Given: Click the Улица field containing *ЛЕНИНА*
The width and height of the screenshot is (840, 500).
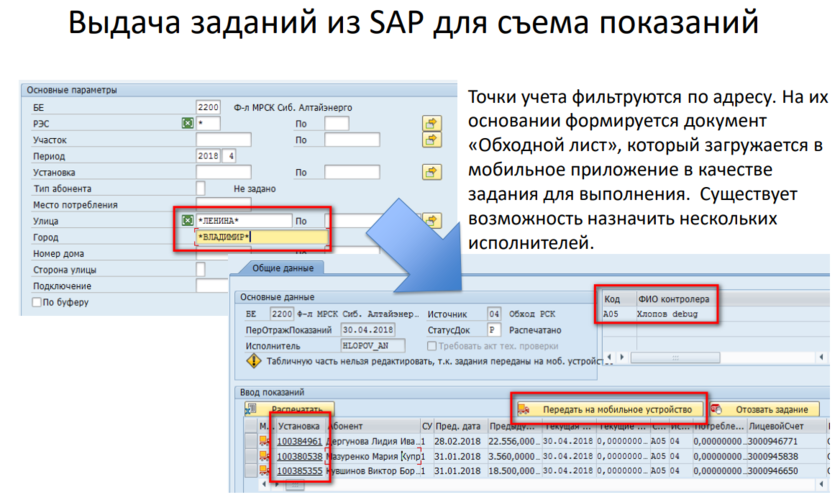Looking at the screenshot, I should pyautogui.click(x=243, y=220).
